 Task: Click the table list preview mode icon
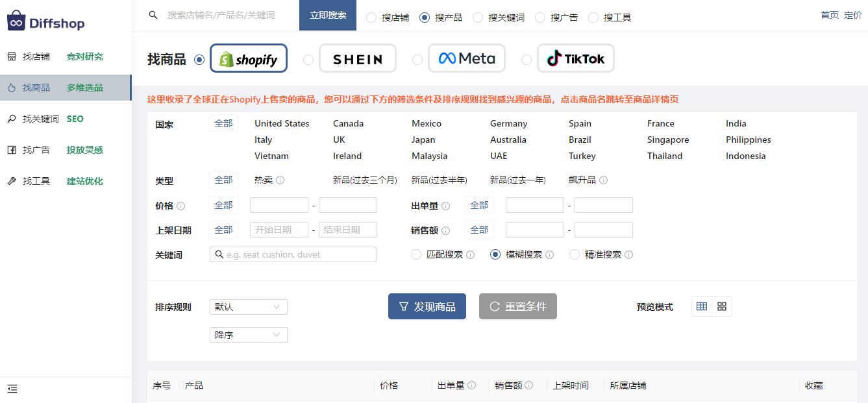click(702, 307)
